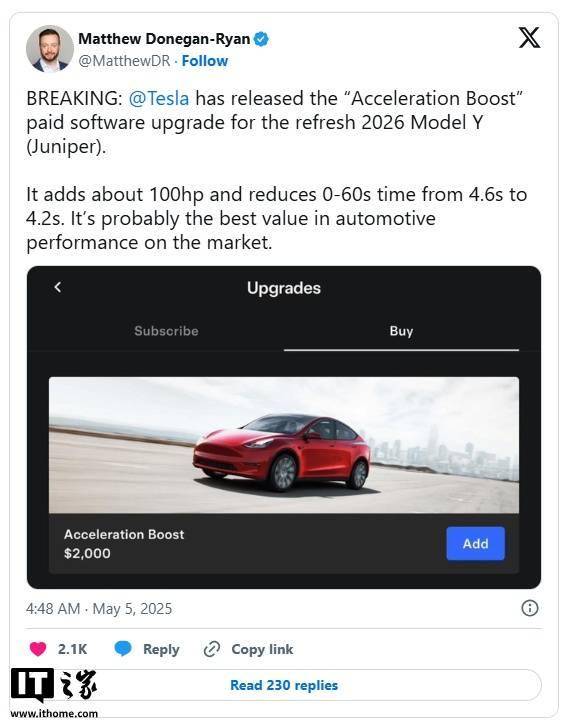Screen dimensions: 569x726
Task: Click the Reply text label
Action: point(161,649)
